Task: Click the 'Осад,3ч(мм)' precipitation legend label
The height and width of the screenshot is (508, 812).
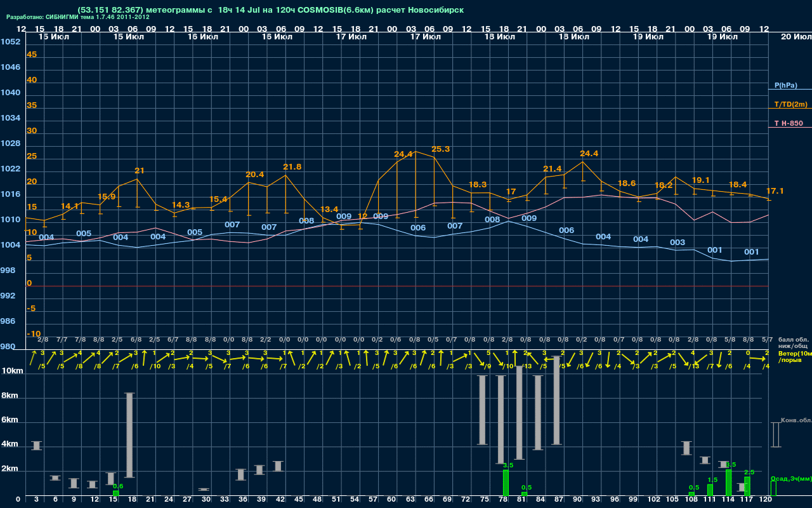Action: [791, 479]
